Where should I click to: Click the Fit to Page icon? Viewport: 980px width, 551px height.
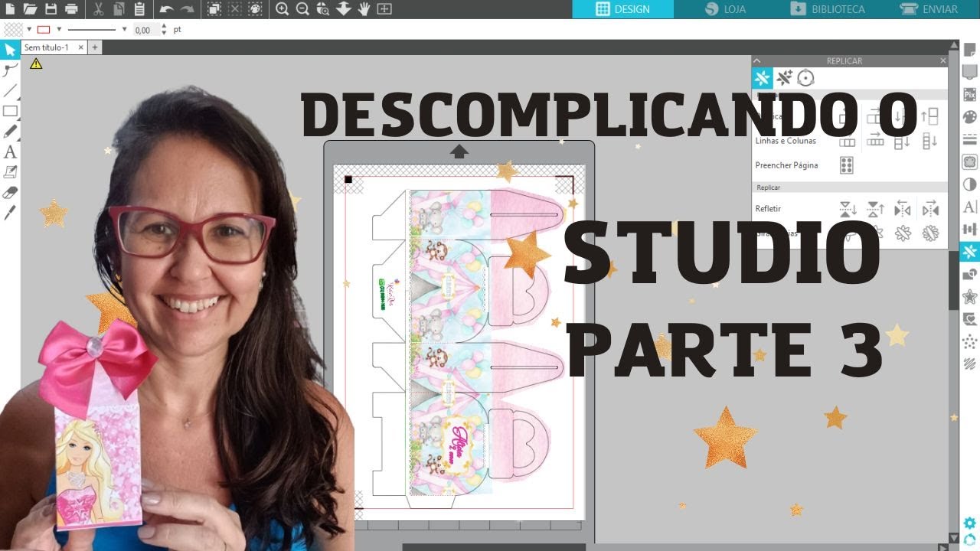[x=384, y=9]
